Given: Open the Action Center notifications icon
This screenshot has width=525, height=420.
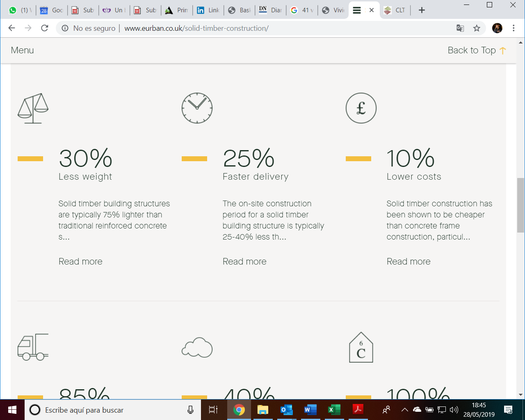Looking at the screenshot, I should pyautogui.click(x=508, y=410).
